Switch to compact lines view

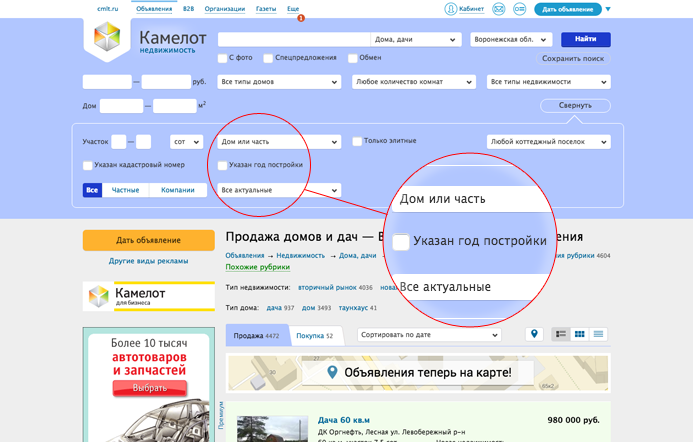point(598,334)
